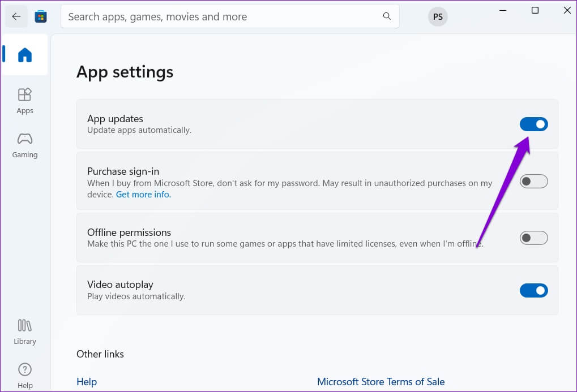The width and height of the screenshot is (577, 392).
Task: Enable the Purchase sign-in toggle
Action: [533, 181]
